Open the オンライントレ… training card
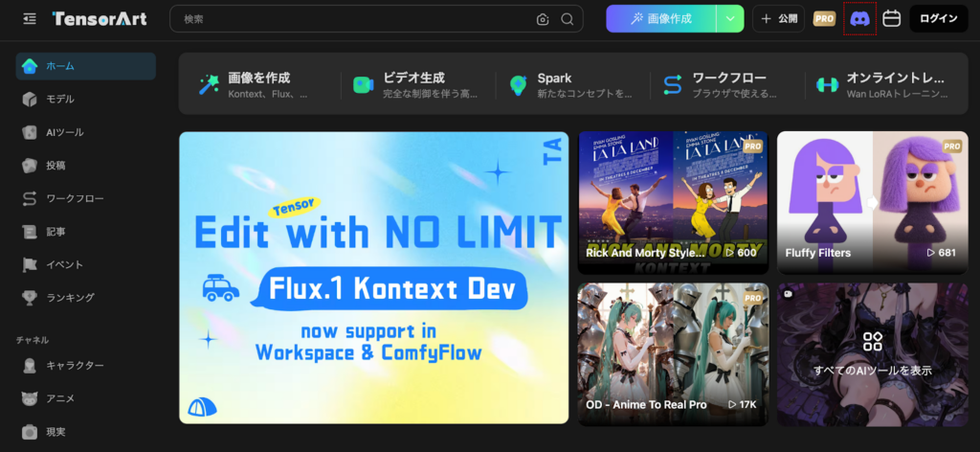 pos(882,85)
